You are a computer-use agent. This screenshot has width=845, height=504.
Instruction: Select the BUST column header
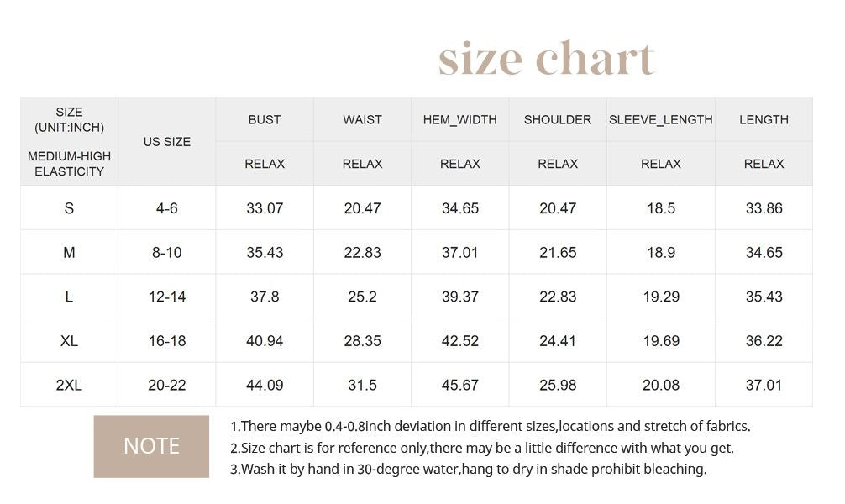coord(265,119)
